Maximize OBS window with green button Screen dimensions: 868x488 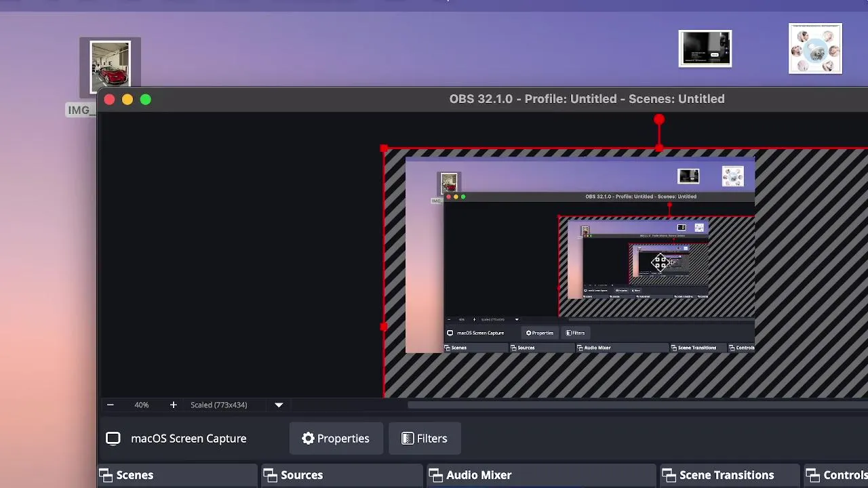(146, 100)
